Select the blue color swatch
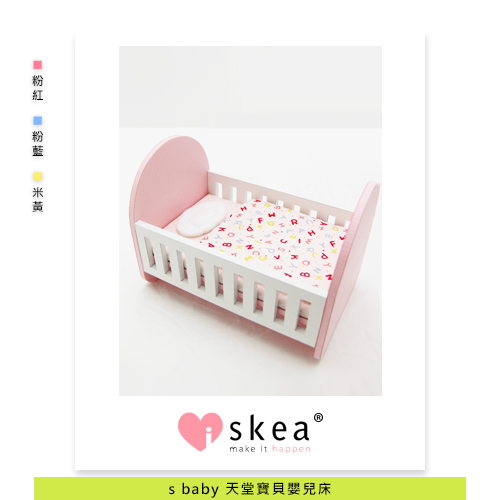Image resolution: width=500 pixels, height=500 pixels. click(38, 120)
